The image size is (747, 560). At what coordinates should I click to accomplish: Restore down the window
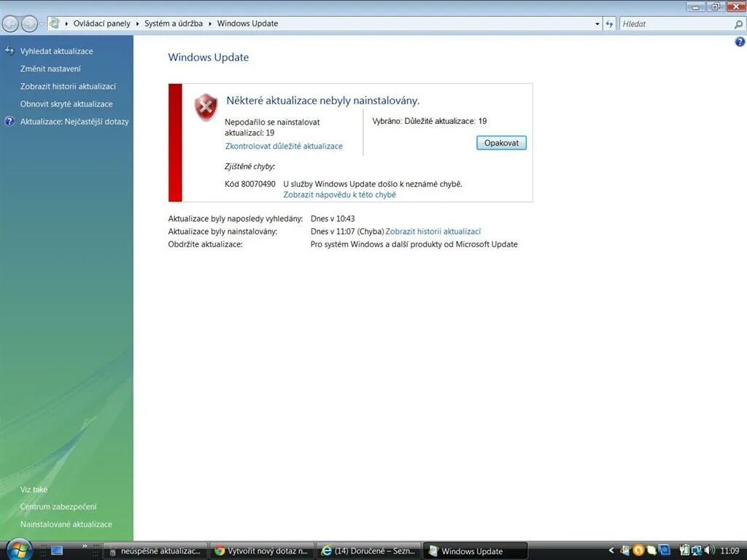point(715,6)
